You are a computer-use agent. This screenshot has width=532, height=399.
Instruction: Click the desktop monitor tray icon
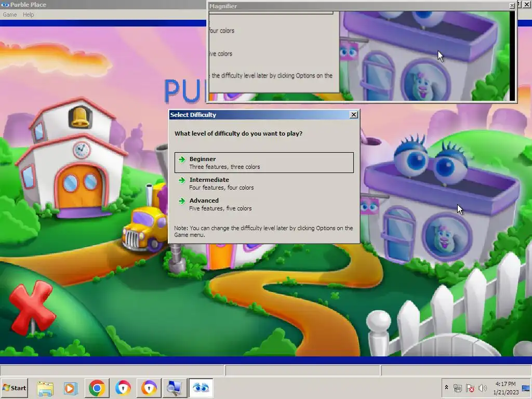click(526, 388)
